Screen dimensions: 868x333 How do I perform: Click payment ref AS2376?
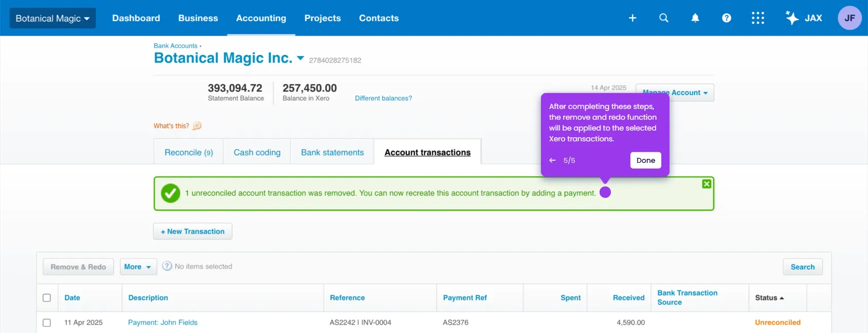456,323
